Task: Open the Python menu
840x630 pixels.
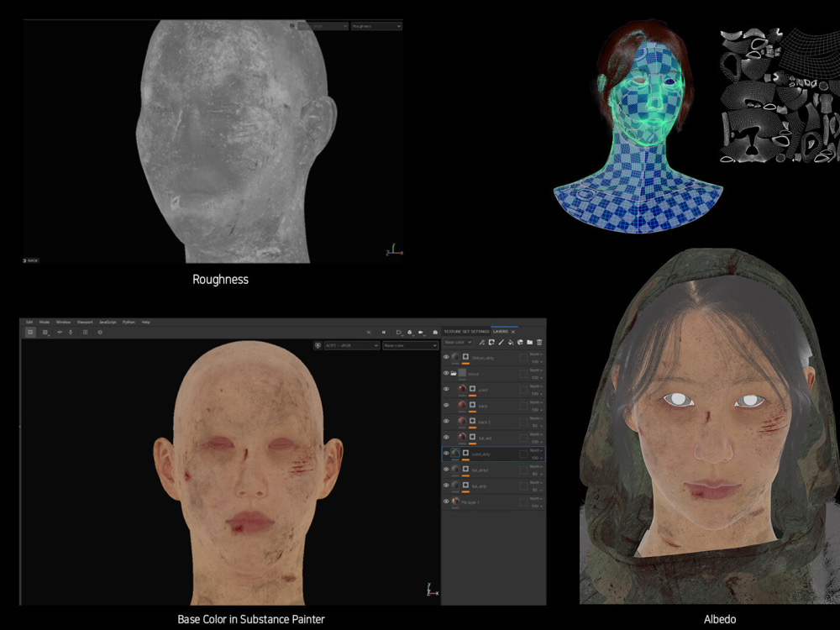Action: (128, 321)
